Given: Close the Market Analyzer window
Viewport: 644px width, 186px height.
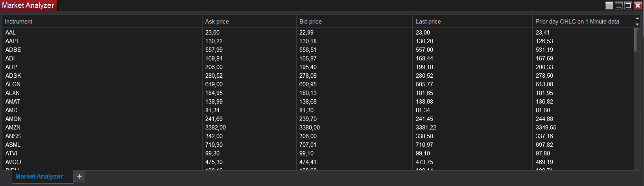Looking at the screenshot, I should coord(638,5).
